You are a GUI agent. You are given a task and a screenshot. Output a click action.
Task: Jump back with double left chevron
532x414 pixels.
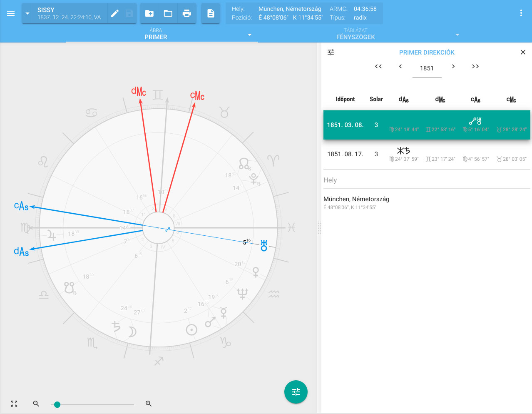coord(378,67)
